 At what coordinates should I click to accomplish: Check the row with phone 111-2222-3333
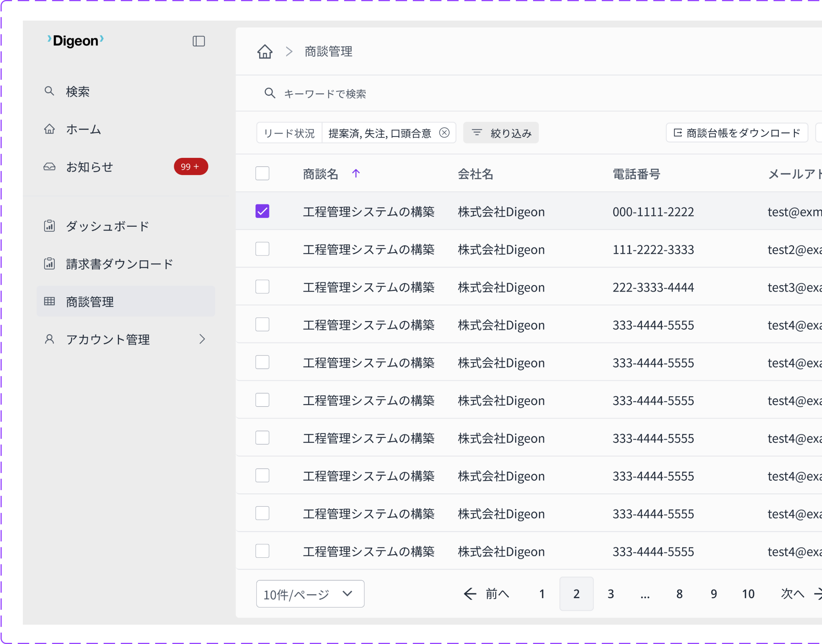262,249
